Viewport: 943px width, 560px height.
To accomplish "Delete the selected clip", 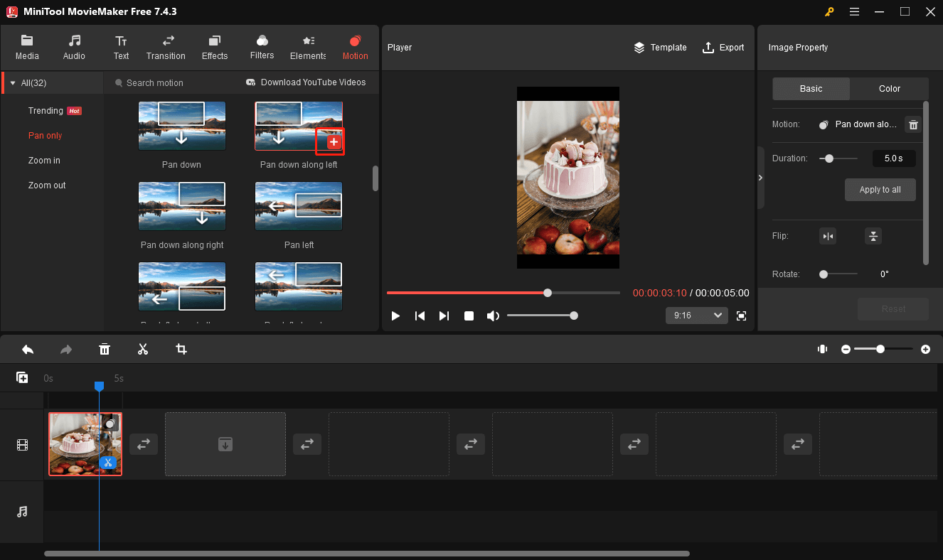I will (x=105, y=349).
